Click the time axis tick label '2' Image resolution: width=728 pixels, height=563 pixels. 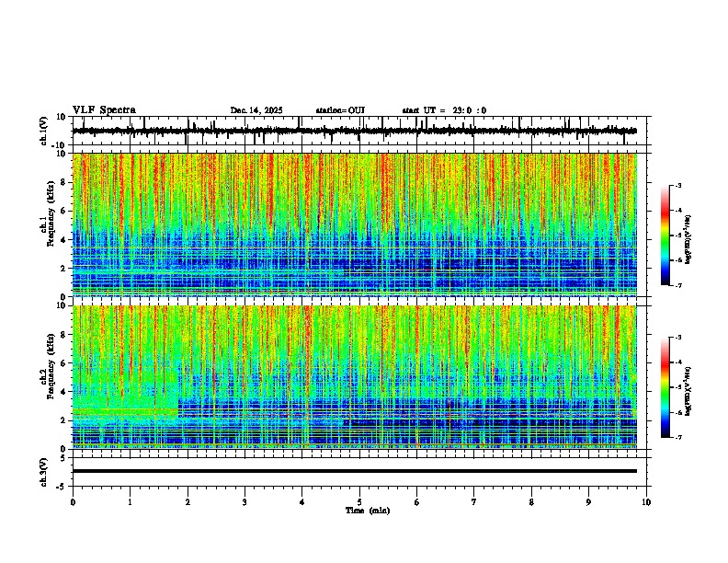pyautogui.click(x=188, y=502)
